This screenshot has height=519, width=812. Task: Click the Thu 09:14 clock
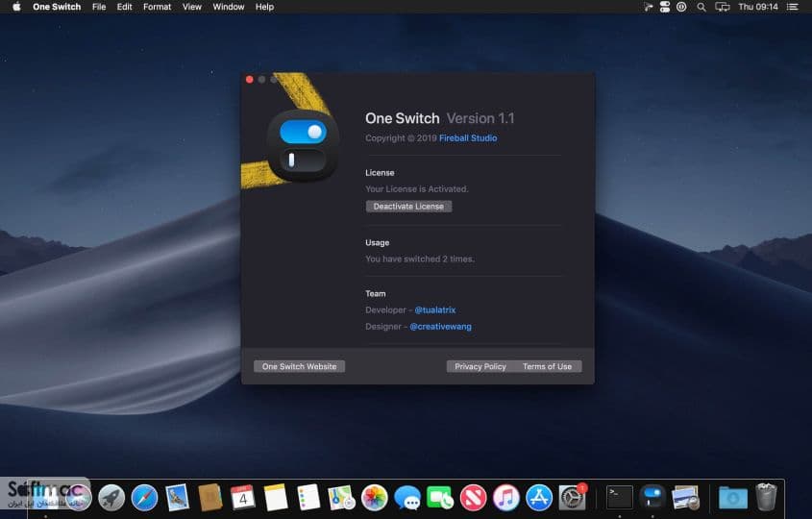coord(758,7)
